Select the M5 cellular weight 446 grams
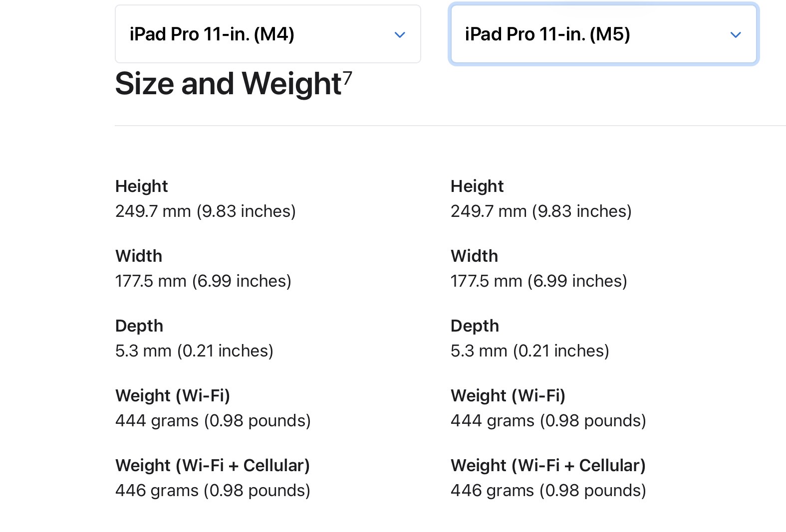 [x=548, y=490]
